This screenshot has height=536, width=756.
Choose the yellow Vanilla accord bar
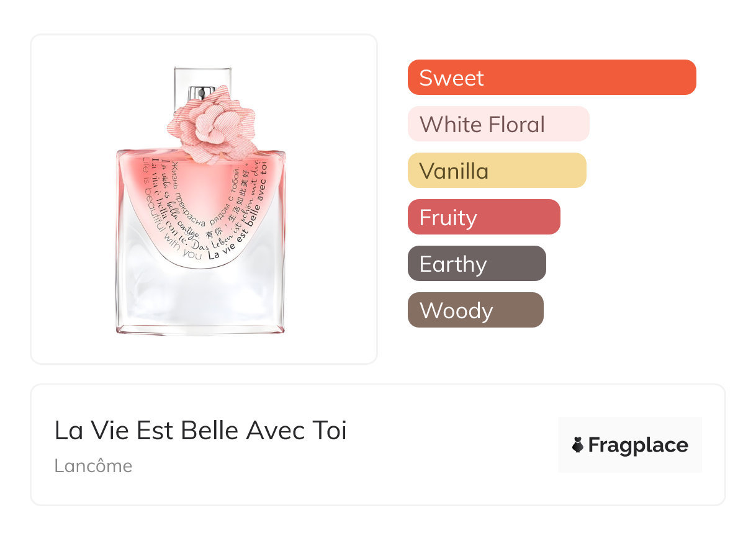[497, 171]
